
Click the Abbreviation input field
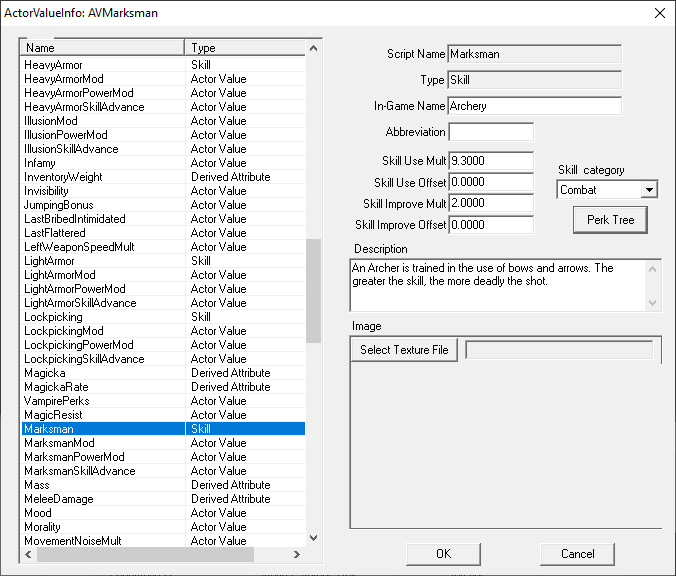(491, 132)
